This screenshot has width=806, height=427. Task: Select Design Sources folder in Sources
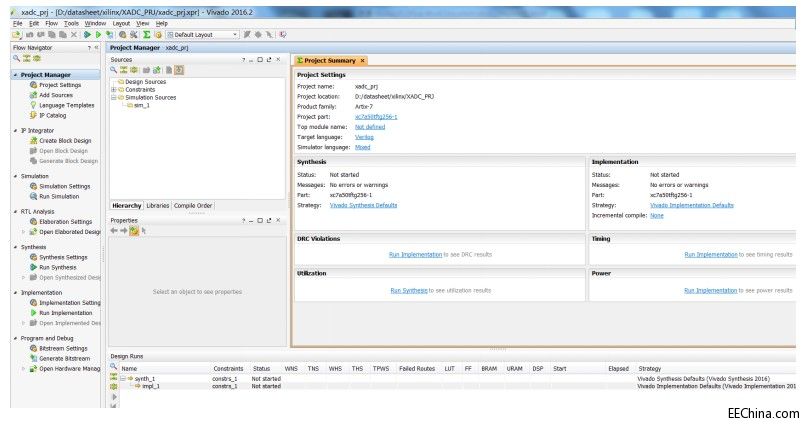[142, 82]
